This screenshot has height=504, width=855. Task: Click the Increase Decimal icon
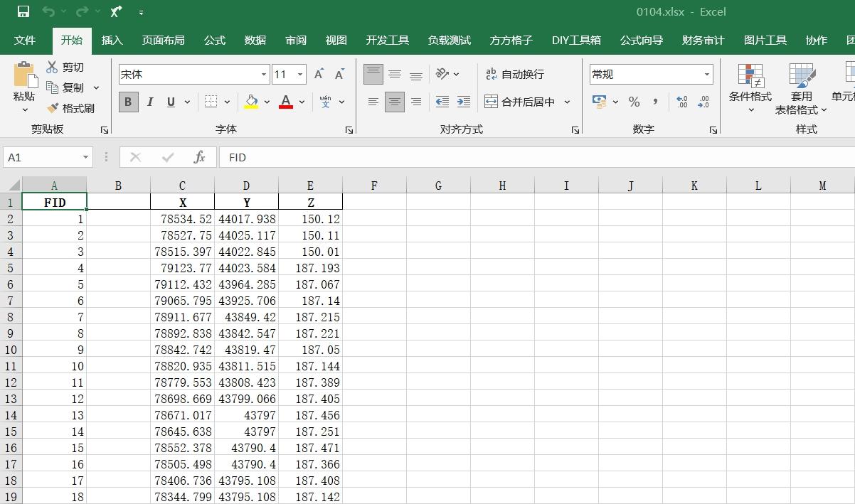[x=681, y=102]
